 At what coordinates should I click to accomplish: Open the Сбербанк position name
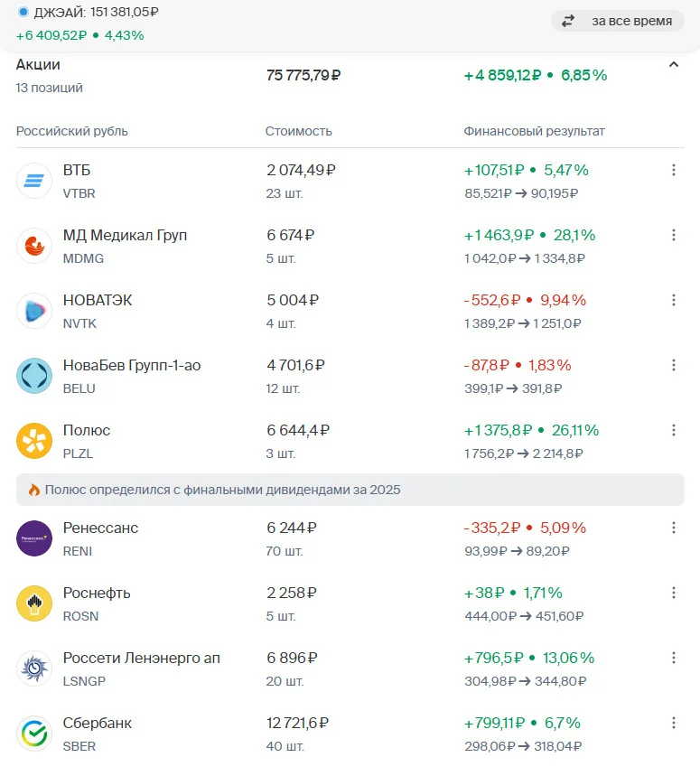[98, 723]
